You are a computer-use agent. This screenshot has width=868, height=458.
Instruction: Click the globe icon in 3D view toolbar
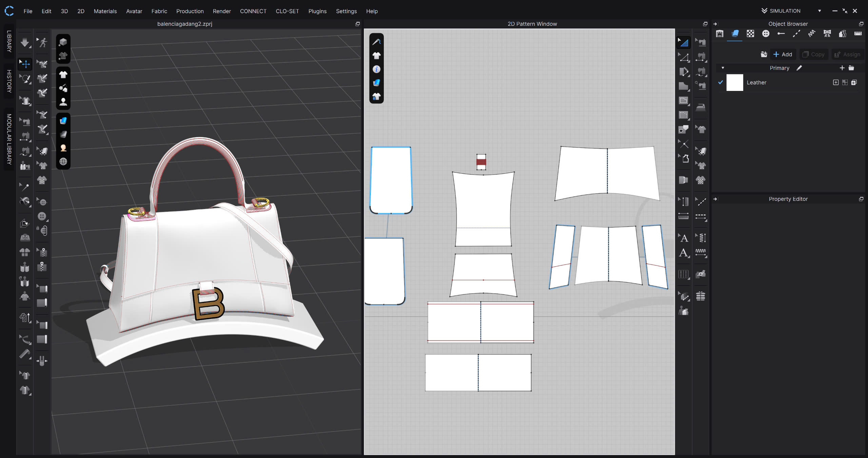63,161
